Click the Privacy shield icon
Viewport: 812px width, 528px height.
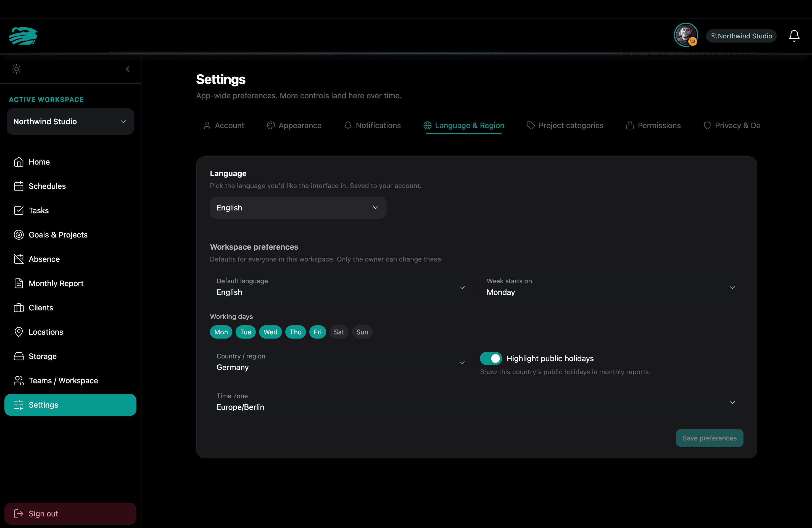(707, 126)
